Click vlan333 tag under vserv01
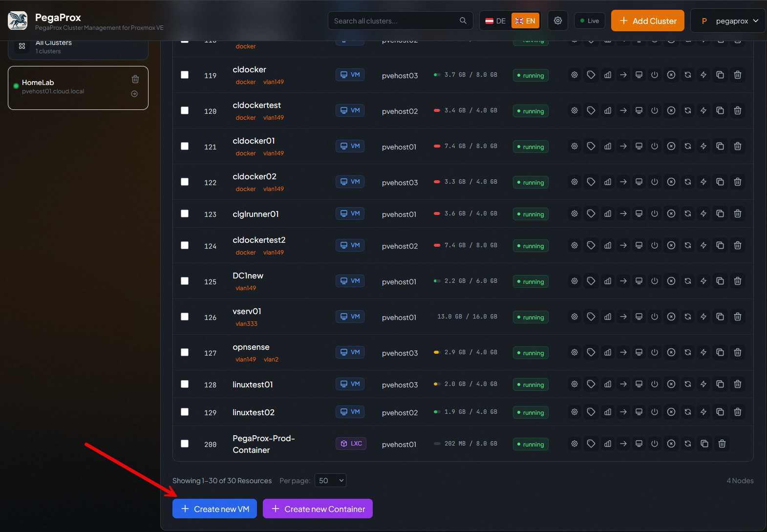The image size is (767, 532). (246, 324)
